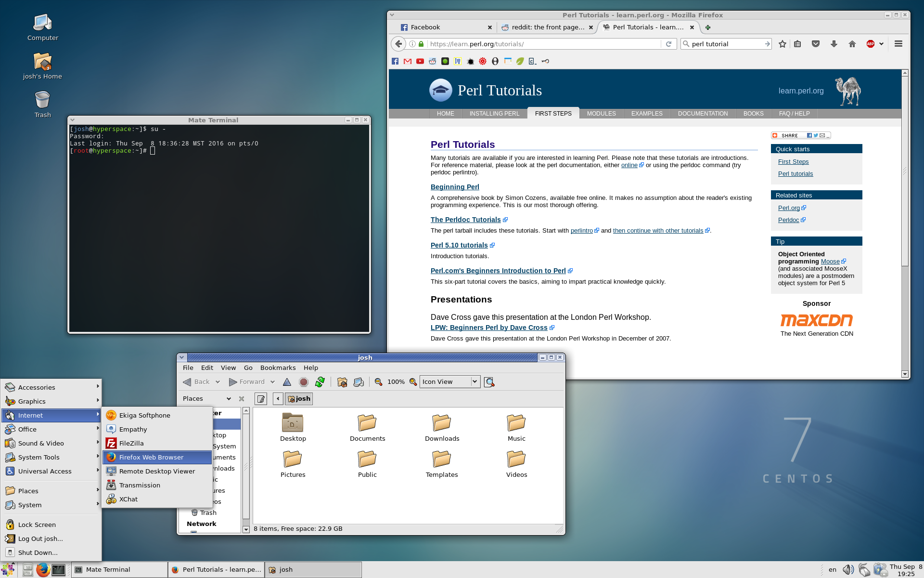Go to Home folder via toolbar icon
Screen dimensions: 924x578
coord(342,382)
